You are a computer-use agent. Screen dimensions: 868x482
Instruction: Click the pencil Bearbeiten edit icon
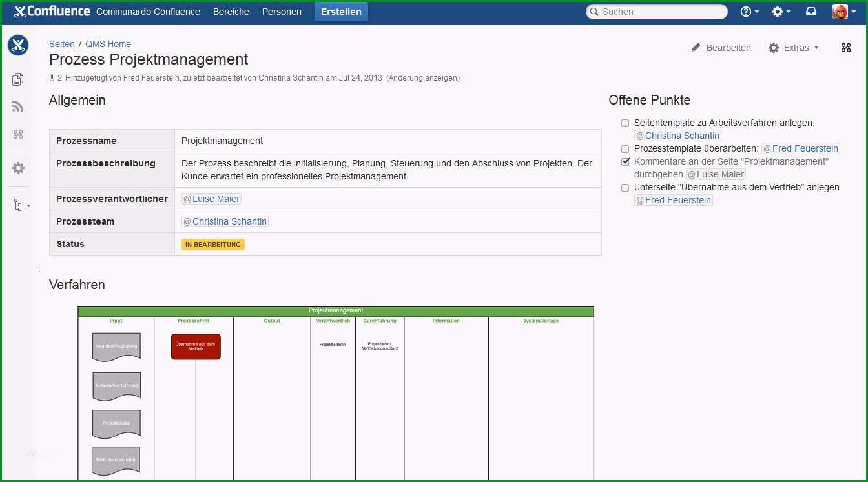pos(696,48)
